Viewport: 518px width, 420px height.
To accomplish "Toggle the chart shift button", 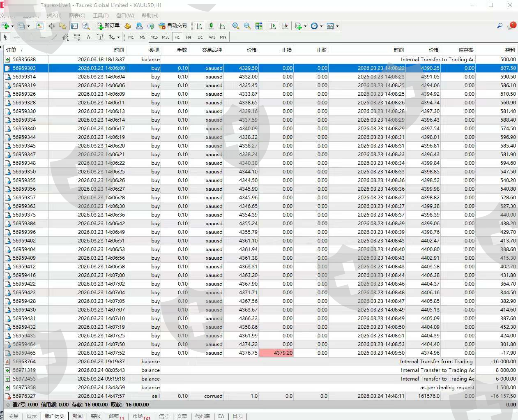I will click(x=285, y=26).
